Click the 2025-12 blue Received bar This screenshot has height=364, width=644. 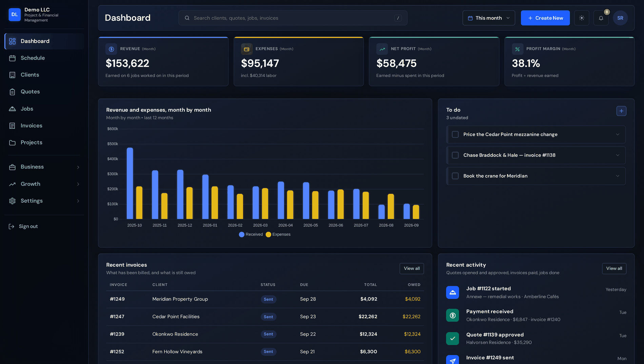pos(180,194)
